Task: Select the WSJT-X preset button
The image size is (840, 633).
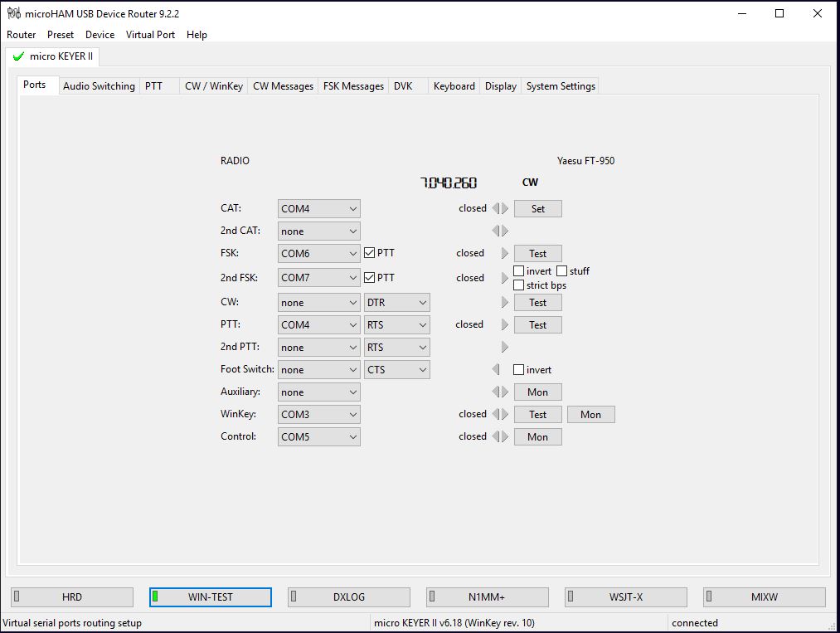Action: (626, 597)
